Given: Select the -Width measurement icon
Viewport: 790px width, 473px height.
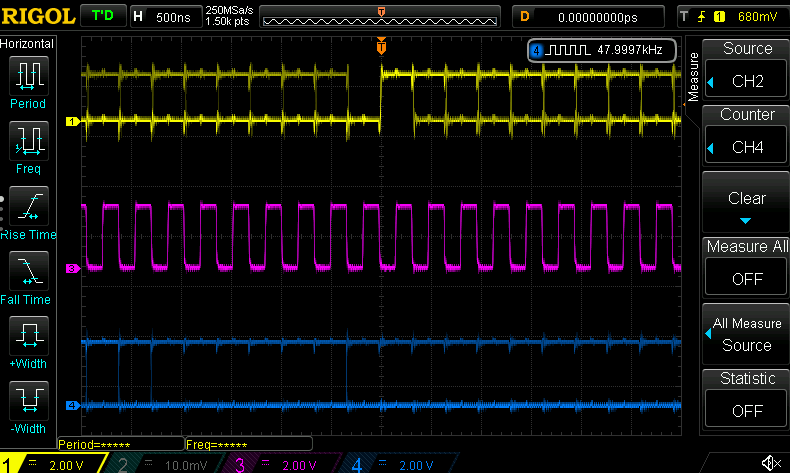Looking at the screenshot, I should pyautogui.click(x=28, y=400).
